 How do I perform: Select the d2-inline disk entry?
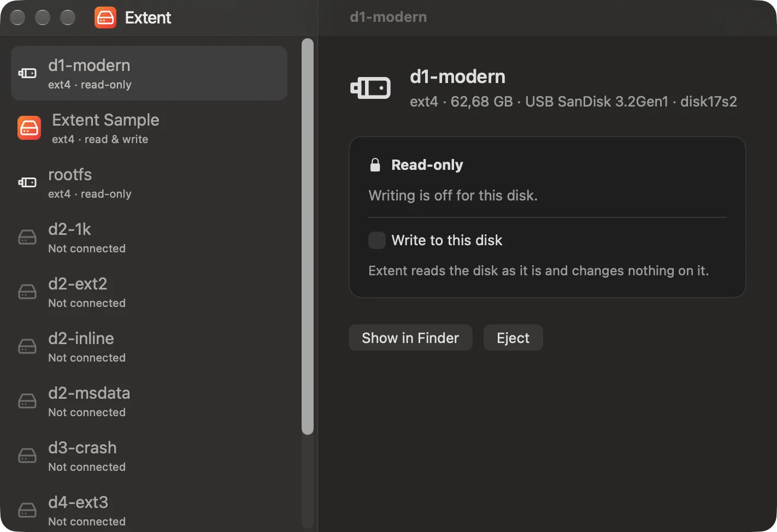pos(149,346)
